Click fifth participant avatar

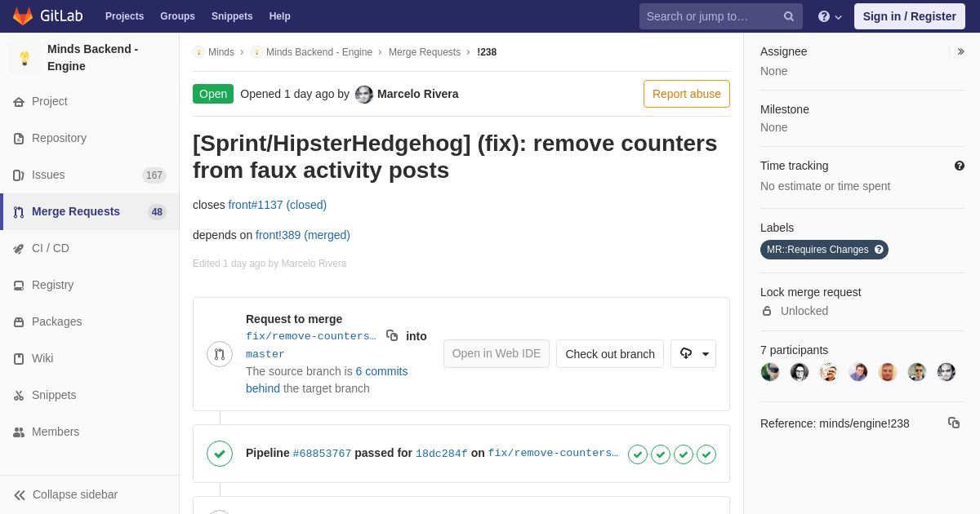[x=888, y=372]
